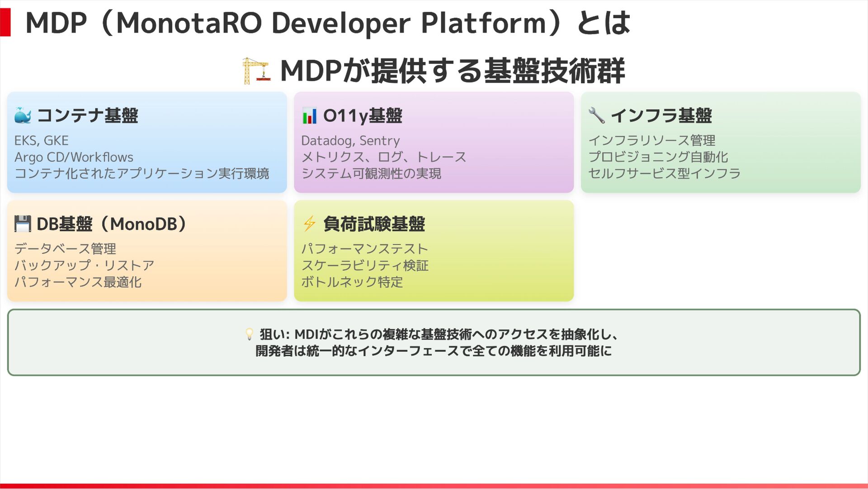The width and height of the screenshot is (868, 489).
Task: Click the construction crane icon beside the heading
Action: (256, 71)
